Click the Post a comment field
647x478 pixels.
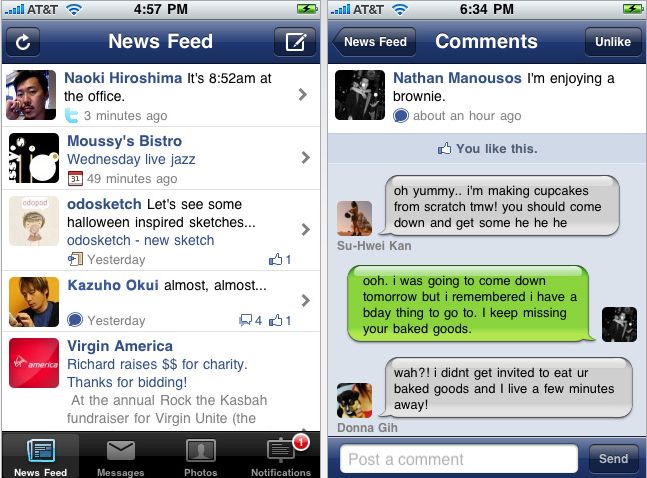[x=459, y=459]
